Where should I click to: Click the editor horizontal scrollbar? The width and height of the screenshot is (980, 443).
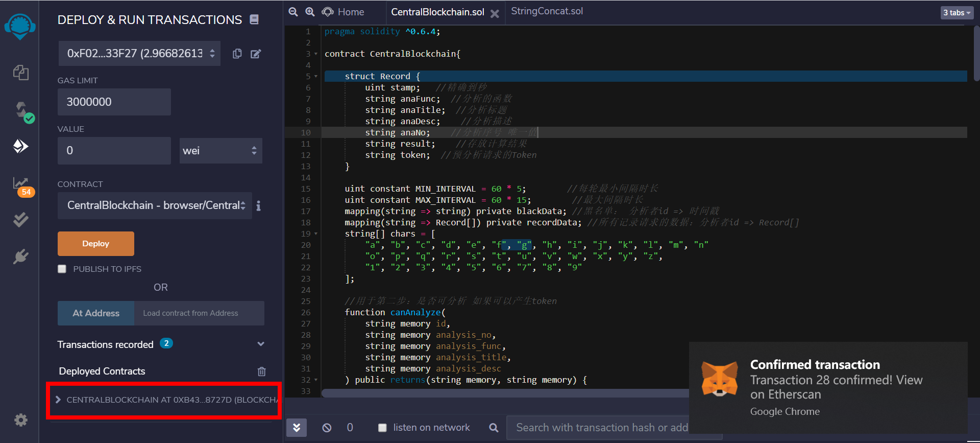click(505, 393)
